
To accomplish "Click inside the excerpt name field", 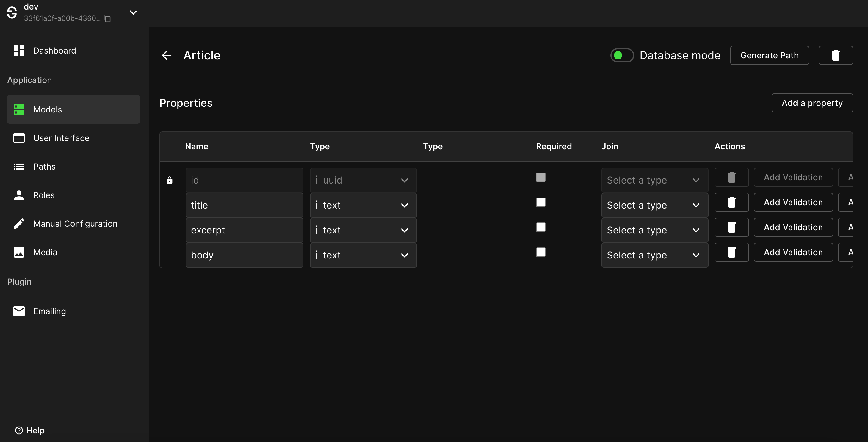I will (244, 230).
